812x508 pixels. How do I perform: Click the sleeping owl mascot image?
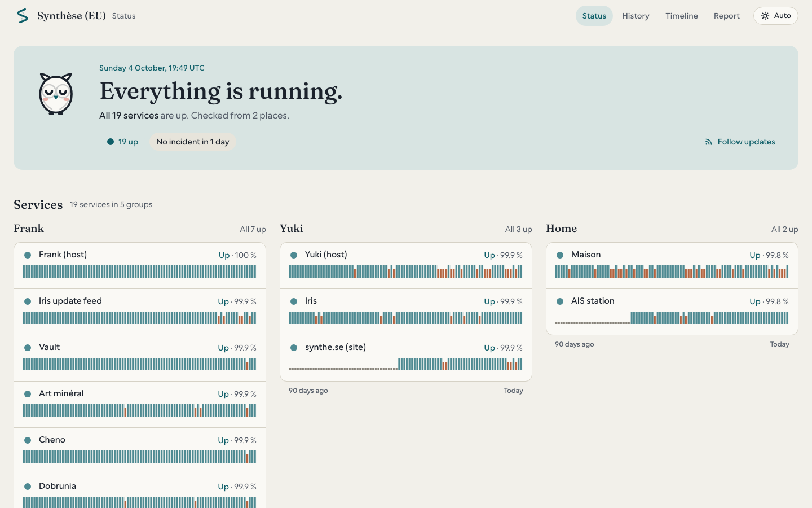pos(56,94)
